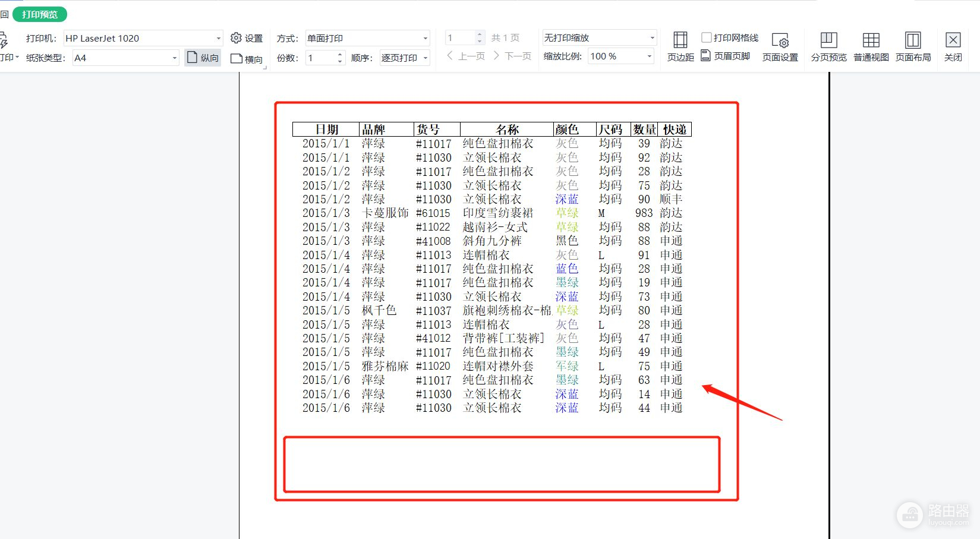Open printer 设置 gear settings
980x539 pixels.
247,38
